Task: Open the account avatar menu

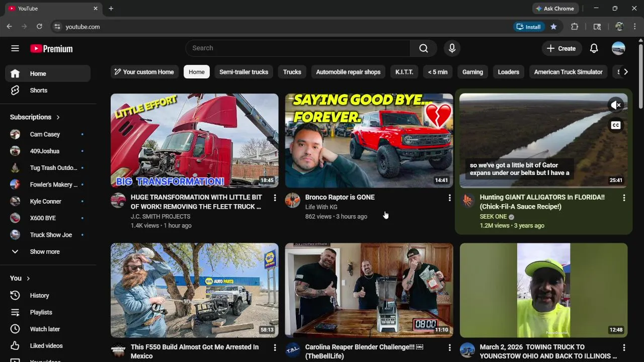Action: (618, 48)
